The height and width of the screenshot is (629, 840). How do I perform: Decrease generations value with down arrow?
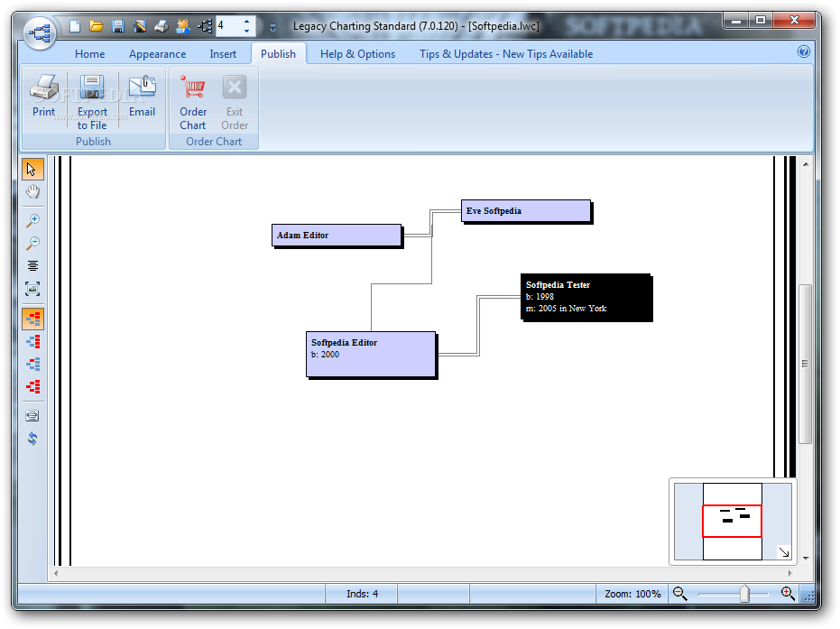coord(246,31)
